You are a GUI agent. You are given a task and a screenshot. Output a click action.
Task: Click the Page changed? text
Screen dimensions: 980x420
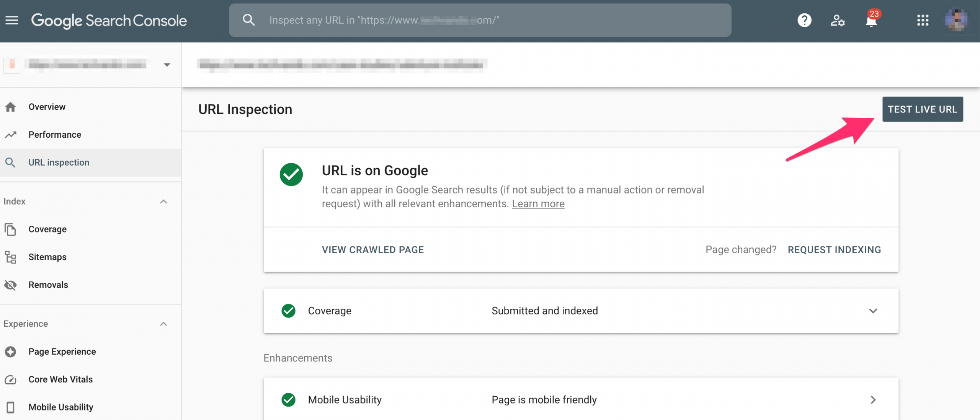point(741,250)
